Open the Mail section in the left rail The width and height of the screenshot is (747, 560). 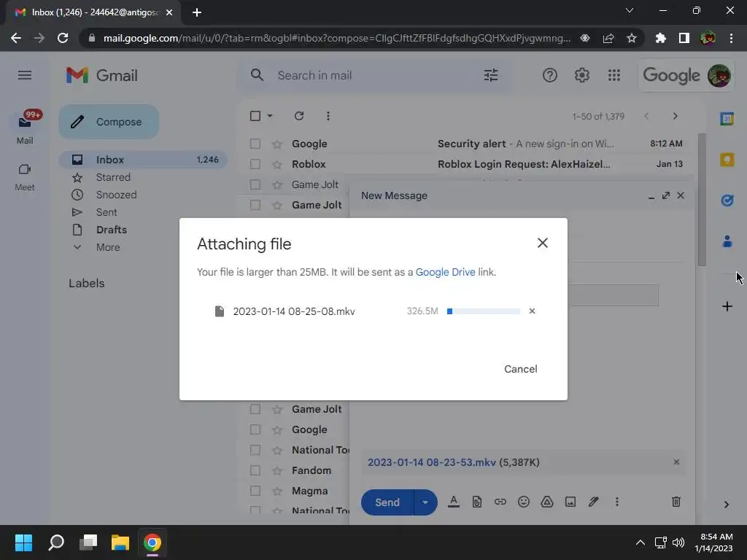click(25, 128)
